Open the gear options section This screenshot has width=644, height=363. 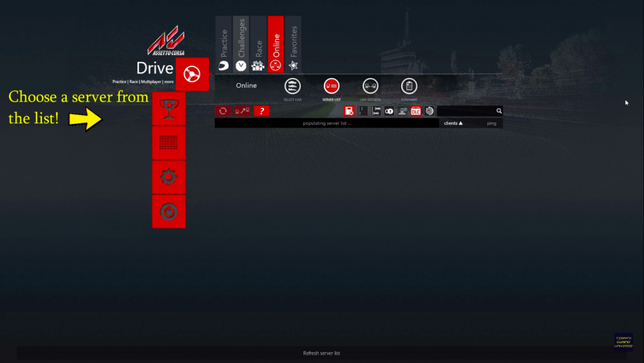[x=169, y=177]
